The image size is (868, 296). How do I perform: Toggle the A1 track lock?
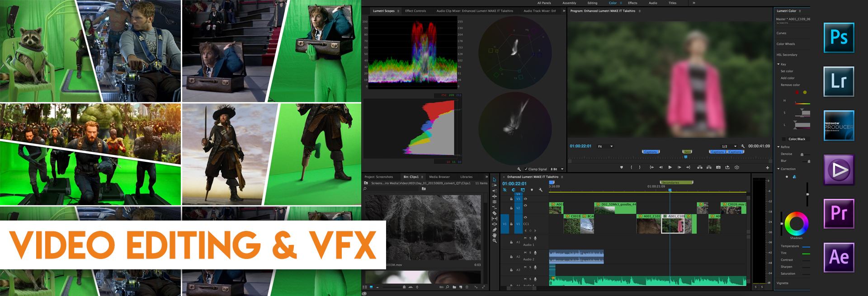point(511,242)
